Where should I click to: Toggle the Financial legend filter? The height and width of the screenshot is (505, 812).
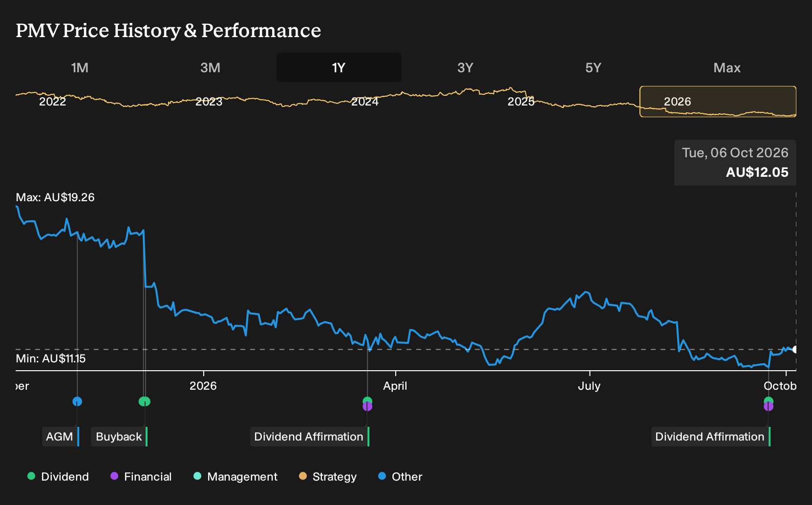(141, 477)
